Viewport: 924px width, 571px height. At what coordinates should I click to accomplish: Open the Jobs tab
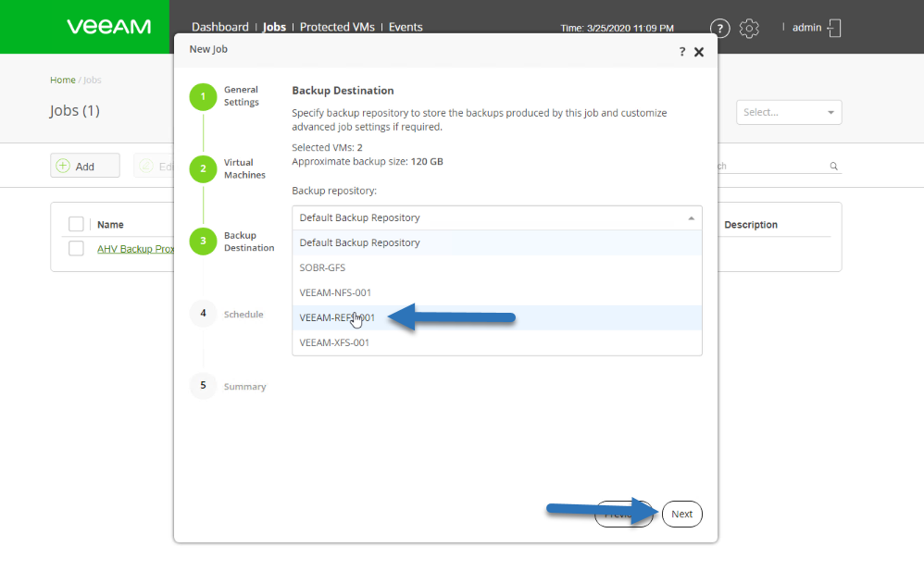point(274,27)
